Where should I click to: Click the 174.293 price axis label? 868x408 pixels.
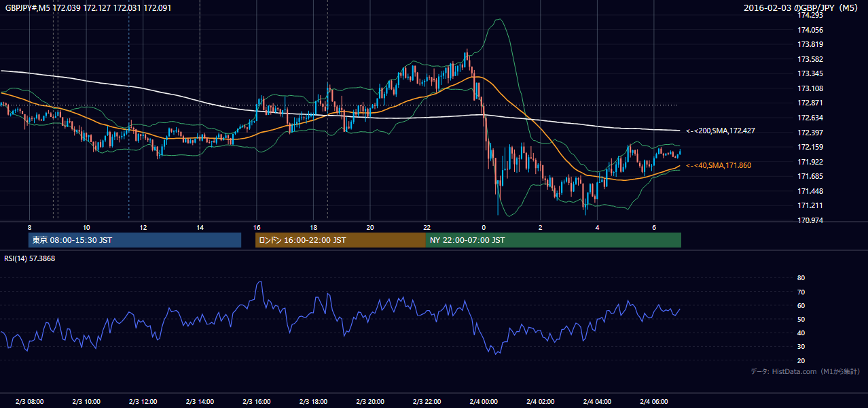click(x=811, y=15)
